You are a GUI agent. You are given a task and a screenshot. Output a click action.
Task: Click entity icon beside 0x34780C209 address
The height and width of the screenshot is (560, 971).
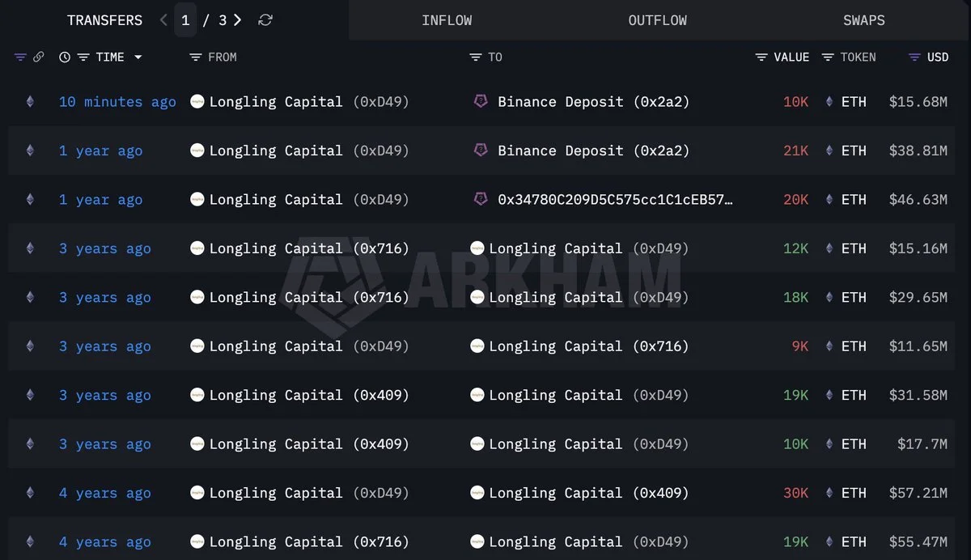[x=481, y=200]
